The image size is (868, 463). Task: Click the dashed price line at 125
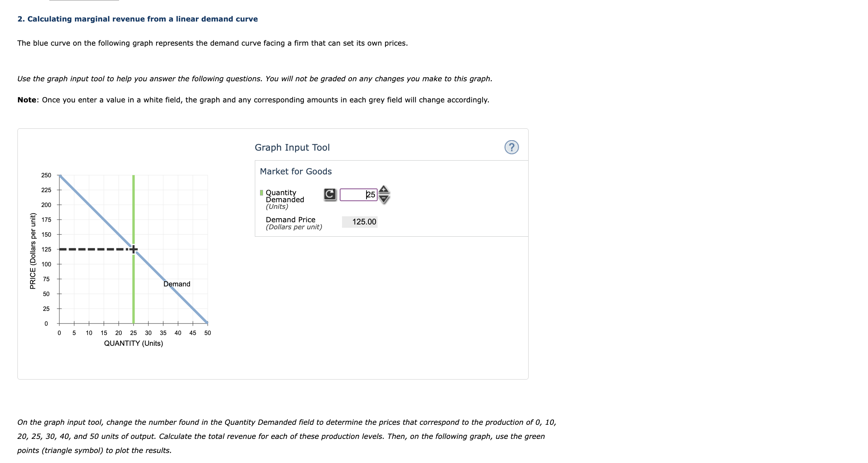[93, 250]
